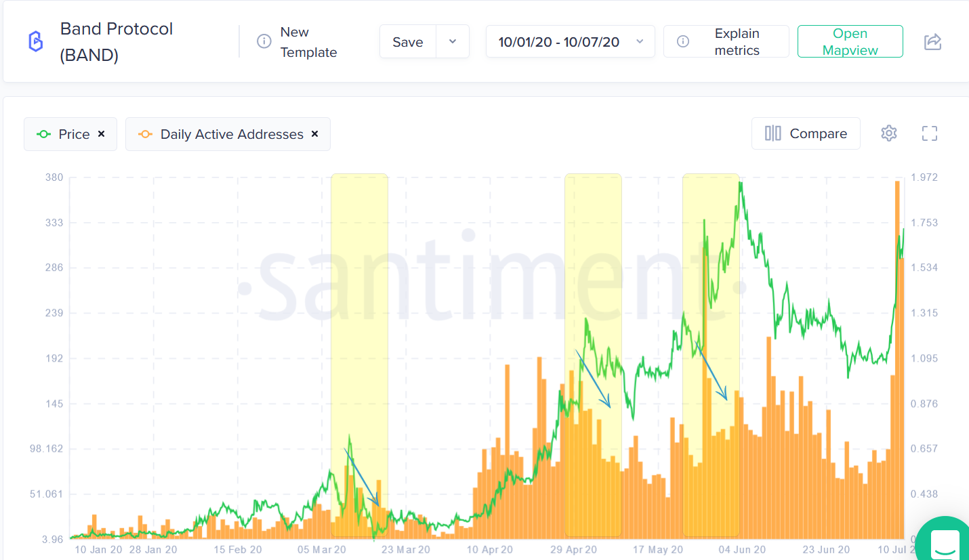Click the 29 Apr 20 x-axis label
This screenshot has width=969, height=560.
pyautogui.click(x=573, y=550)
